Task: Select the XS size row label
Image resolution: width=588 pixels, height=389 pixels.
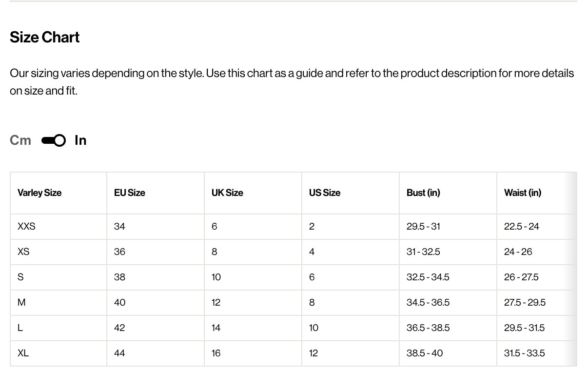Action: (23, 252)
